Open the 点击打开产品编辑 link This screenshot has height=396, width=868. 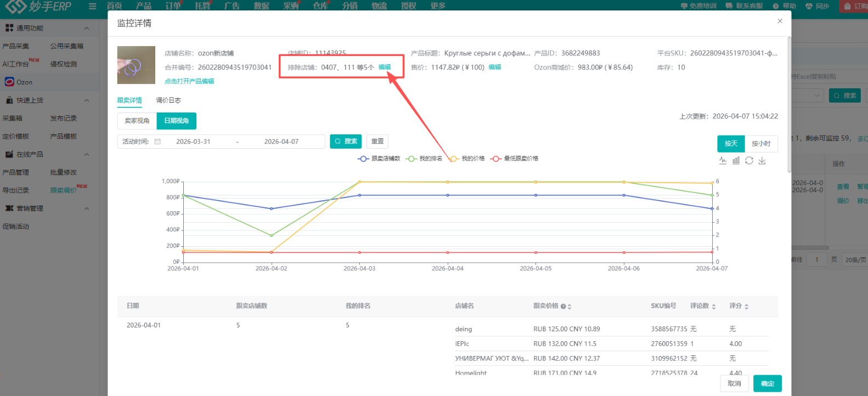tap(189, 81)
